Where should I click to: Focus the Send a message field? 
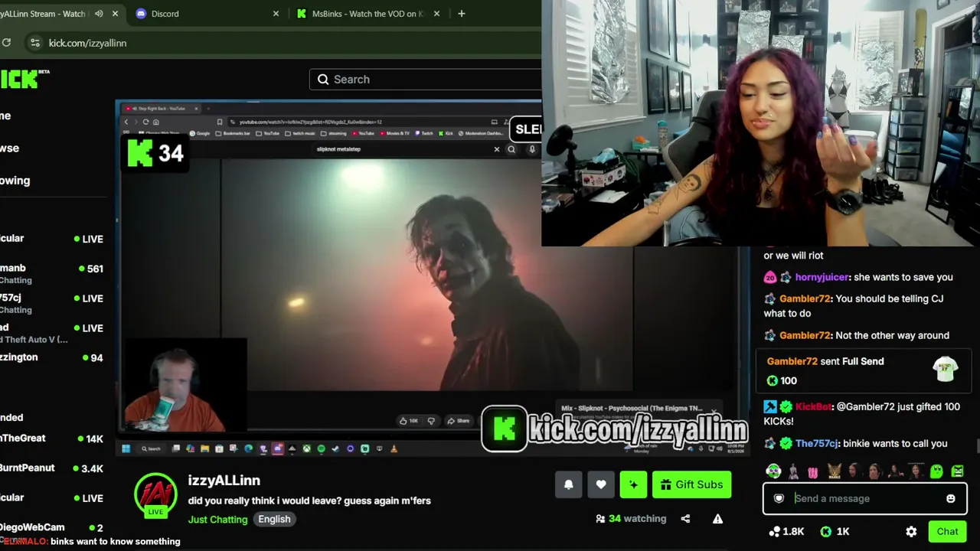pyautogui.click(x=865, y=499)
